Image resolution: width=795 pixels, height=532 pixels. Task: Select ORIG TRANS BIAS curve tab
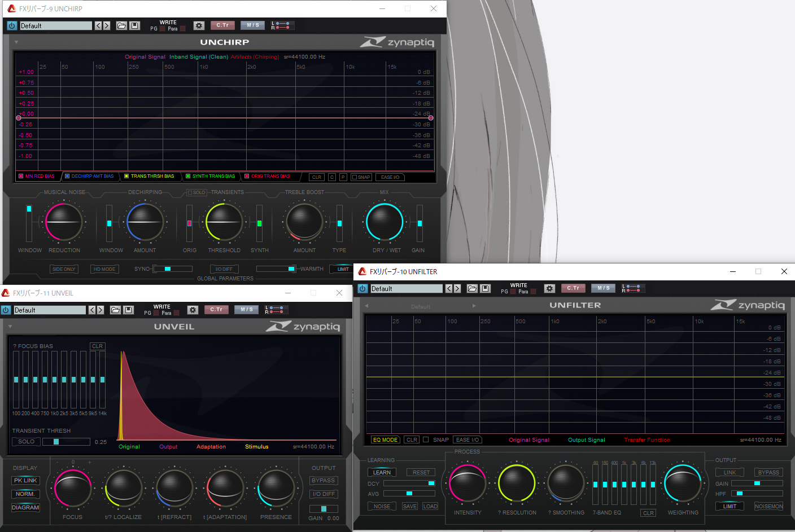pyautogui.click(x=267, y=176)
